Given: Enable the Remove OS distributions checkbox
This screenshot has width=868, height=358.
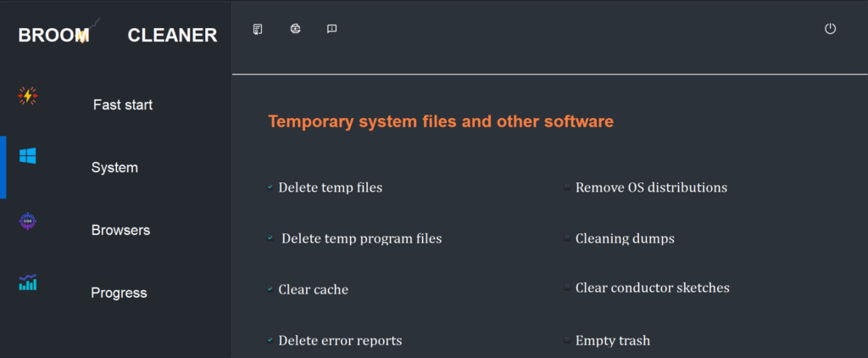Looking at the screenshot, I should [567, 187].
